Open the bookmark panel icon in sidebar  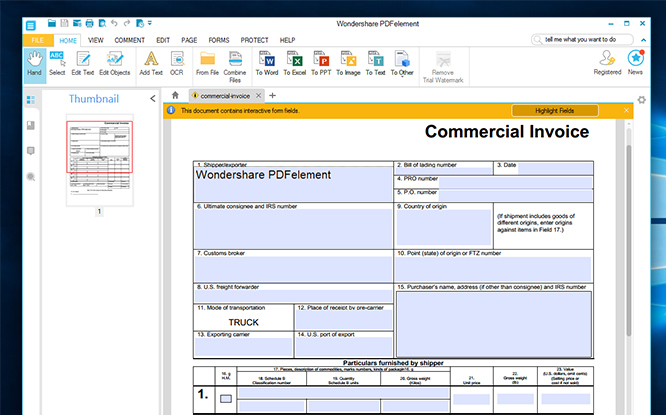(x=31, y=125)
